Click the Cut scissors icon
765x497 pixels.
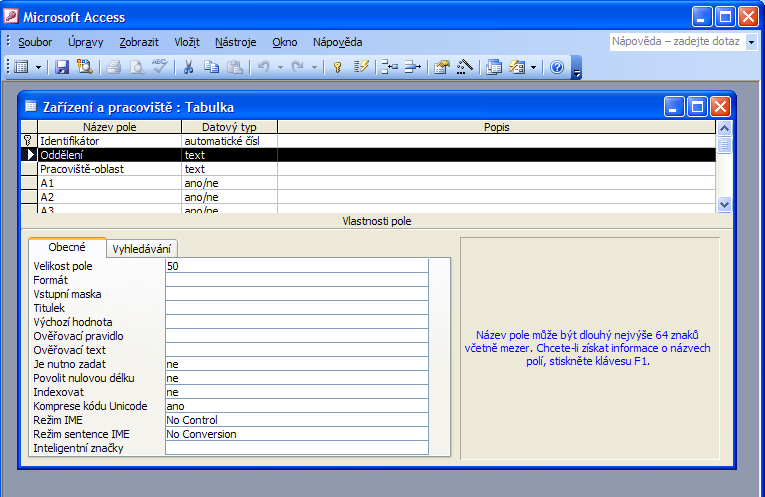pyautogui.click(x=188, y=67)
